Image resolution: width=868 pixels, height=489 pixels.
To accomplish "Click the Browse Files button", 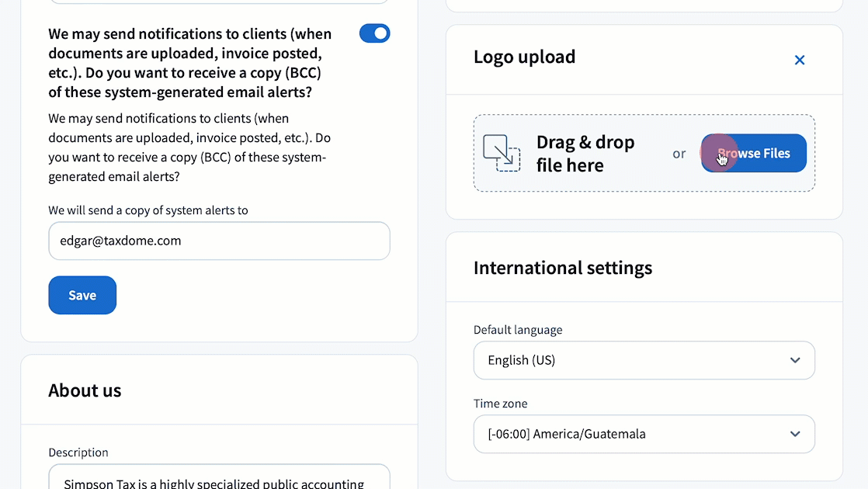I will click(753, 153).
